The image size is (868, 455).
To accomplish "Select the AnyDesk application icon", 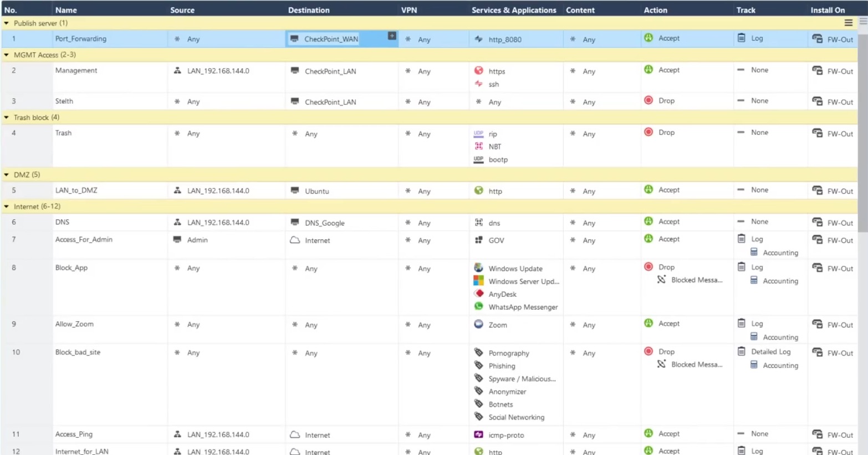I will 479,294.
